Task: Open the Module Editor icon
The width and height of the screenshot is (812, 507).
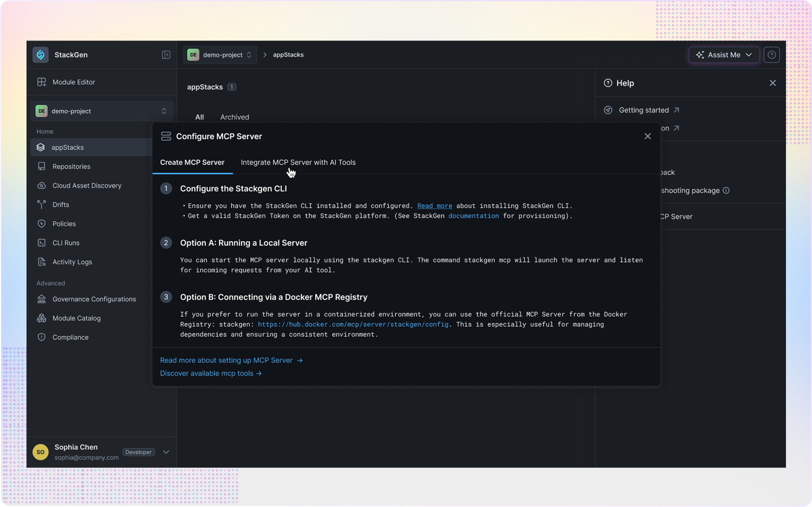Action: pyautogui.click(x=42, y=82)
